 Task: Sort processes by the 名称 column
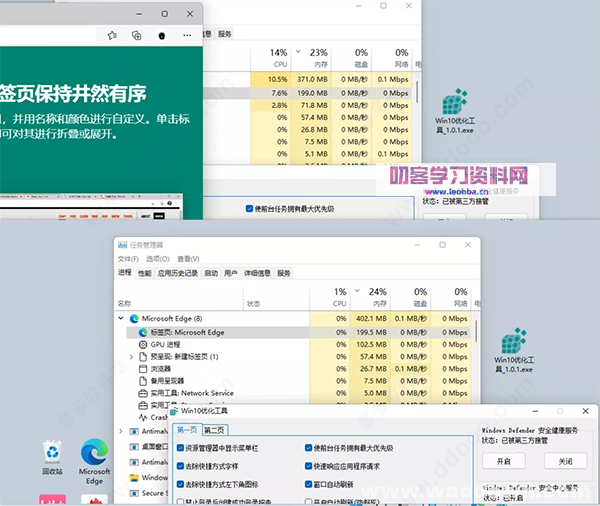click(180, 298)
